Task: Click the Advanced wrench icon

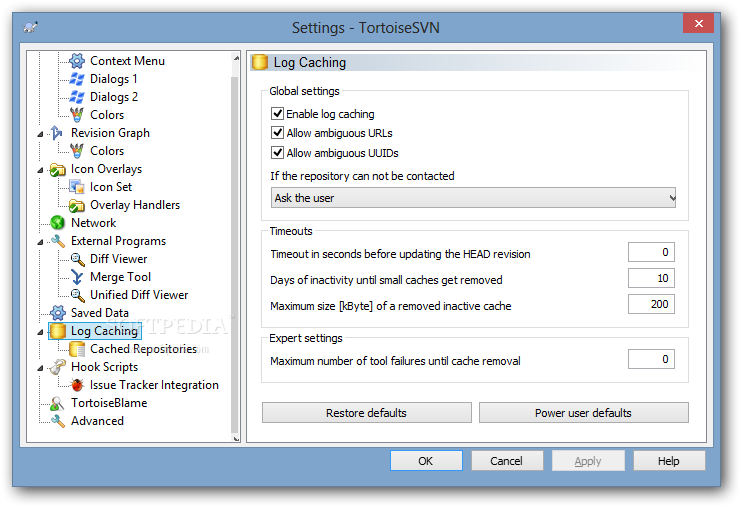Action: (57, 421)
